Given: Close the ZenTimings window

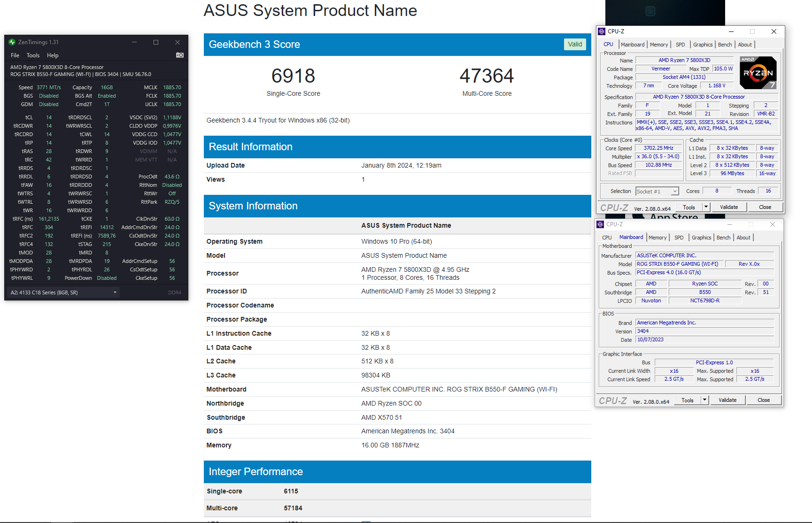Looking at the screenshot, I should [178, 42].
